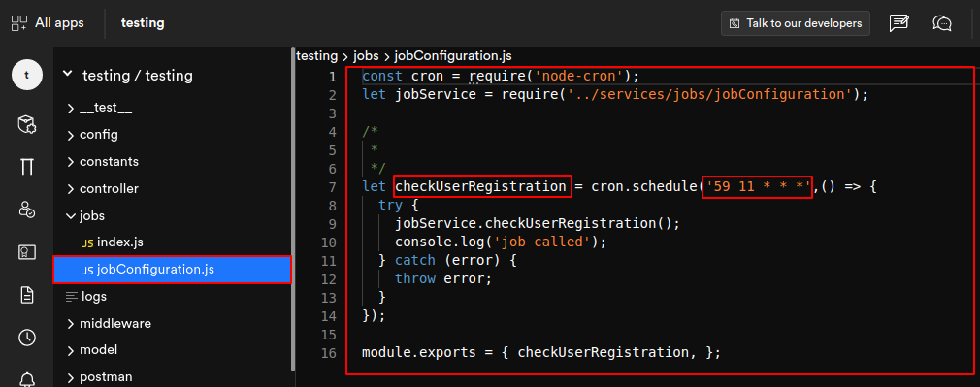The width and height of the screenshot is (980, 387).
Task: Click the JS icon beside index.js
Action: coord(87,243)
